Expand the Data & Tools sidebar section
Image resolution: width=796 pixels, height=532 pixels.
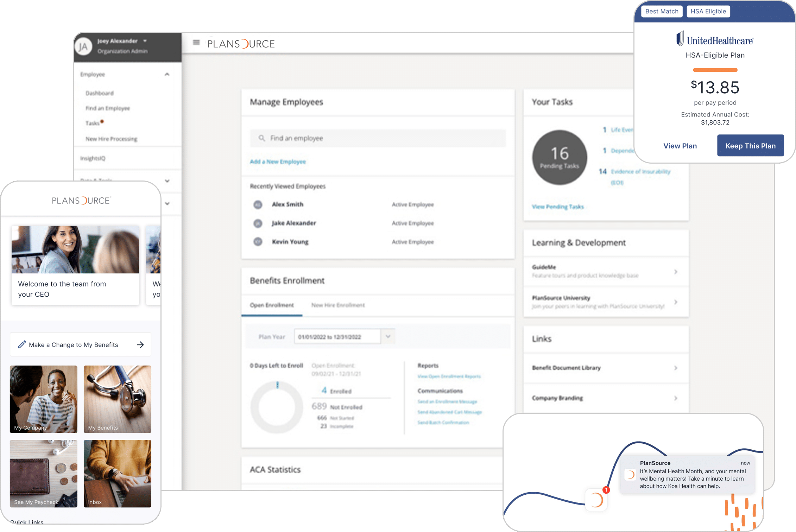[x=167, y=181]
